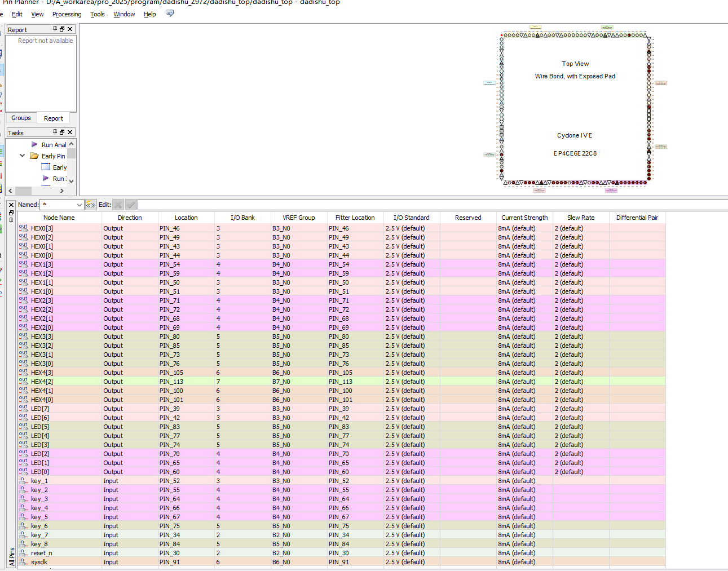Click the output icon of HEX2[0]

pos(23,327)
